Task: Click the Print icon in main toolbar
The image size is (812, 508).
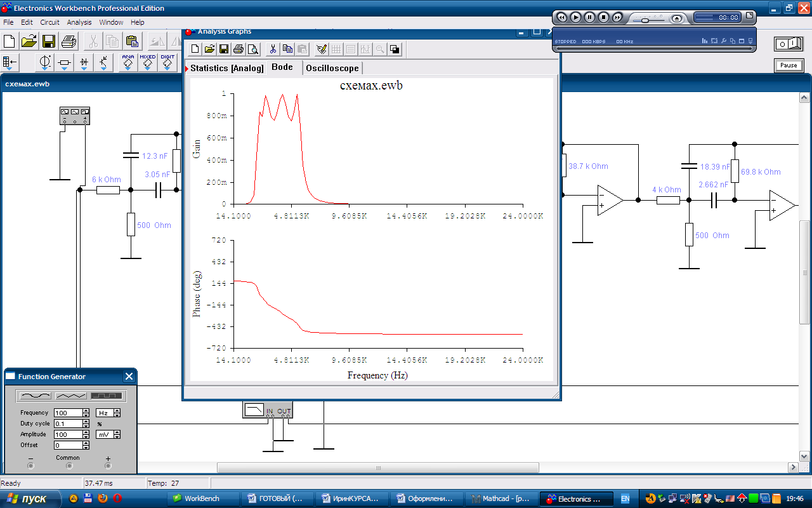Action: [69, 41]
